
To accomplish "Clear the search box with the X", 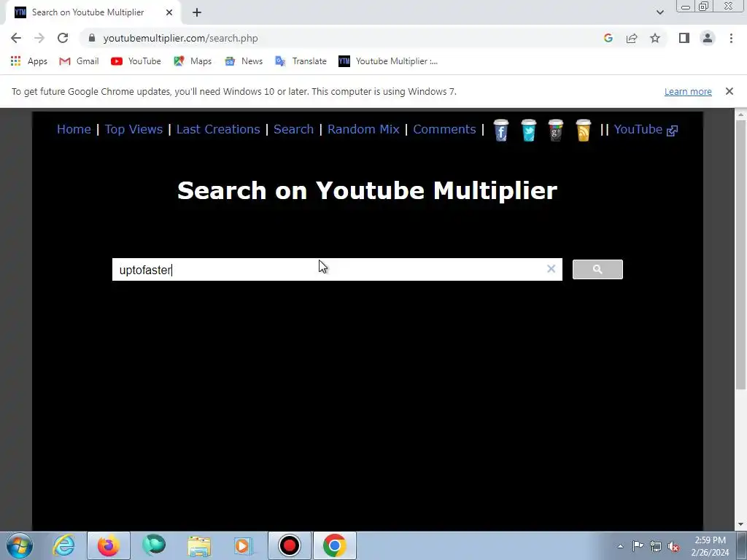I will [551, 269].
